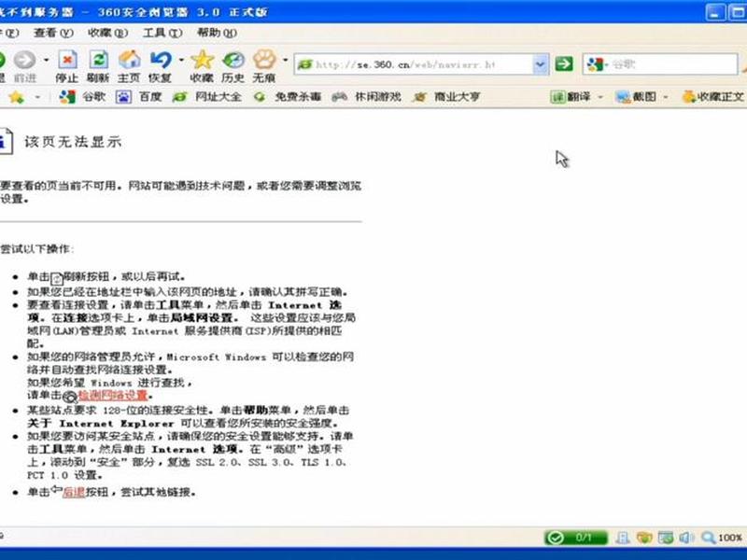
Task: Expand the bookmarks star dropdown arrow
Action: (37, 98)
